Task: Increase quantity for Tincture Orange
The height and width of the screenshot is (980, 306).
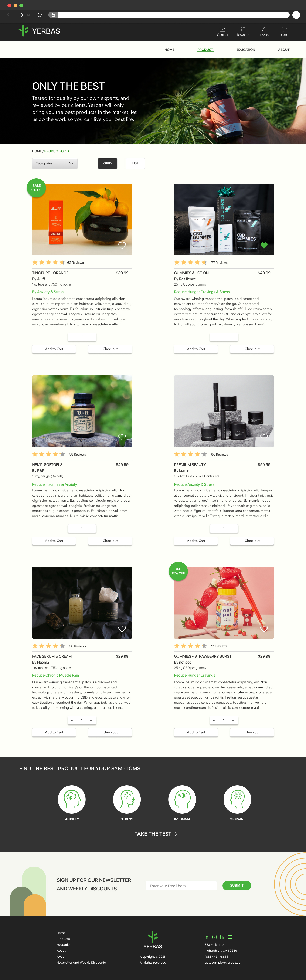Action: coord(91,337)
